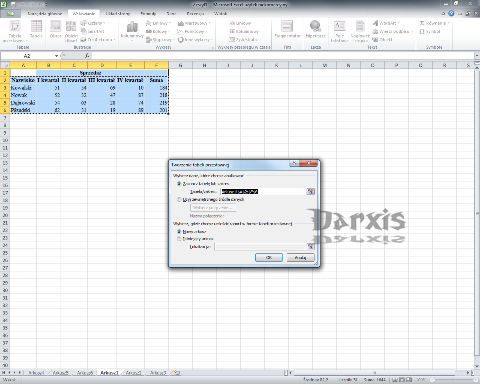Switch to the Narzędzia główne ribbon tab

coord(45,13)
